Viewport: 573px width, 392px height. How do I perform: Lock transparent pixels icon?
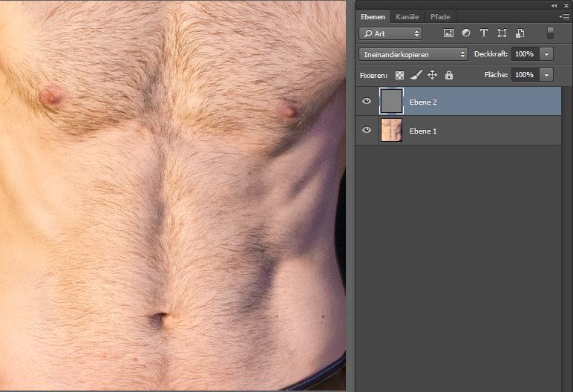point(400,75)
